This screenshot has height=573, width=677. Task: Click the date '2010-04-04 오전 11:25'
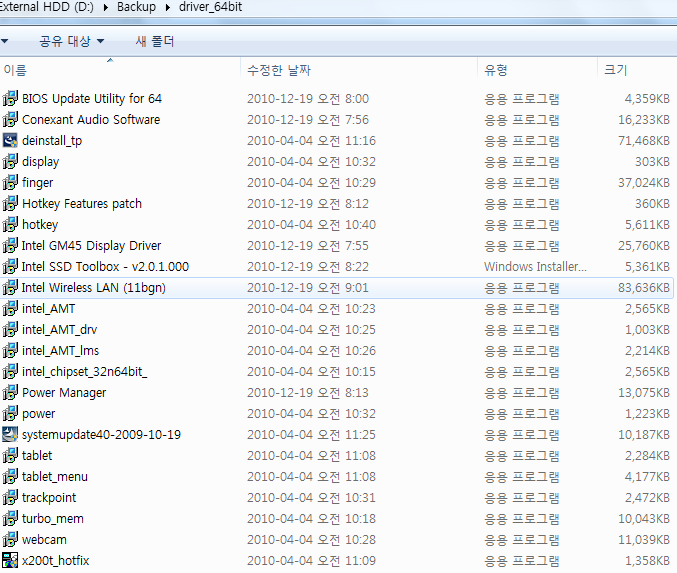[311, 434]
